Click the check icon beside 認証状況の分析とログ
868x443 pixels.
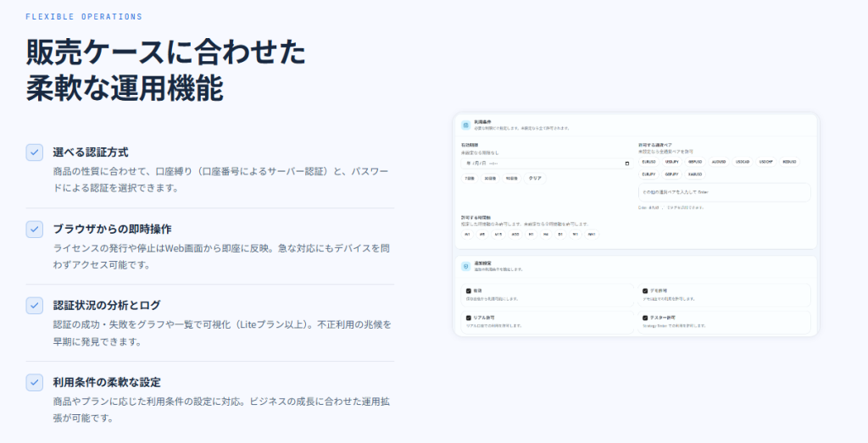(34, 305)
